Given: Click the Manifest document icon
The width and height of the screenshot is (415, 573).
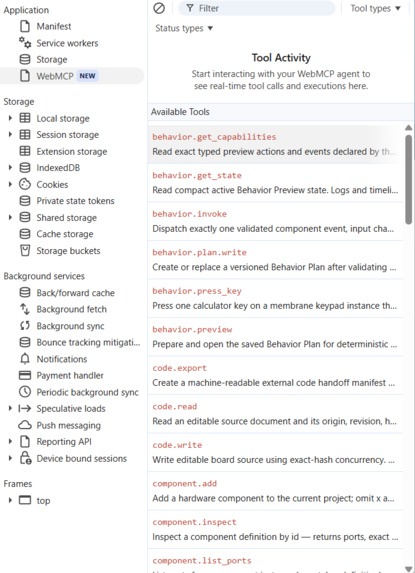Looking at the screenshot, I should pyautogui.click(x=25, y=26).
